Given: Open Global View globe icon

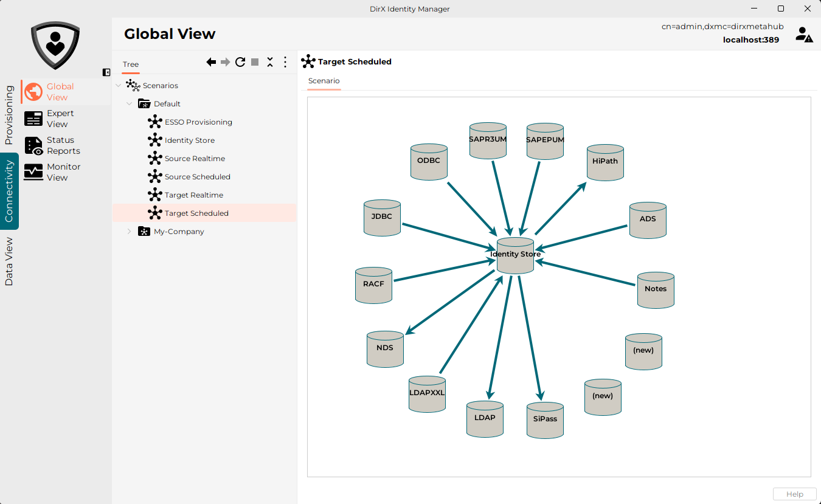Looking at the screenshot, I should [33, 92].
